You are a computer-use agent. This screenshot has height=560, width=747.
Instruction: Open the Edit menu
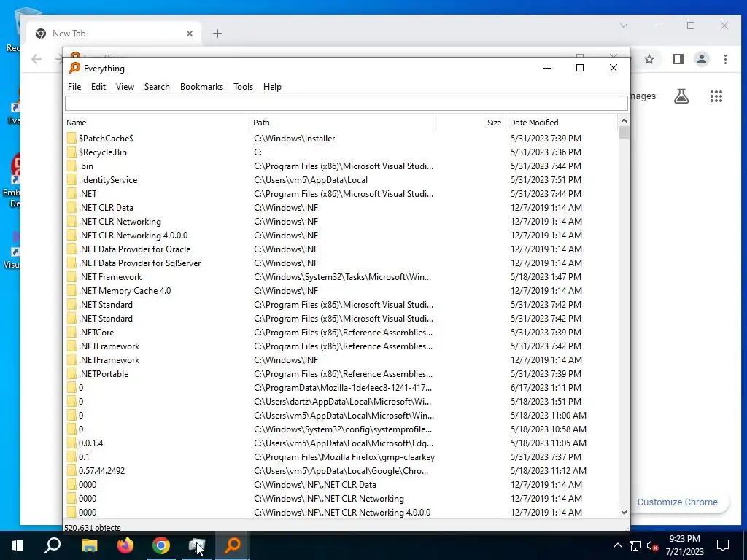pos(98,87)
